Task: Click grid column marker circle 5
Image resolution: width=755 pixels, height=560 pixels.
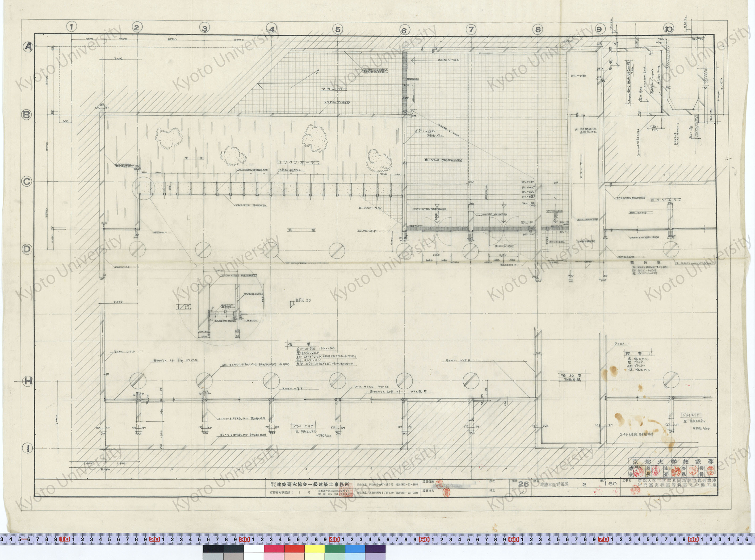Action: tap(338, 29)
